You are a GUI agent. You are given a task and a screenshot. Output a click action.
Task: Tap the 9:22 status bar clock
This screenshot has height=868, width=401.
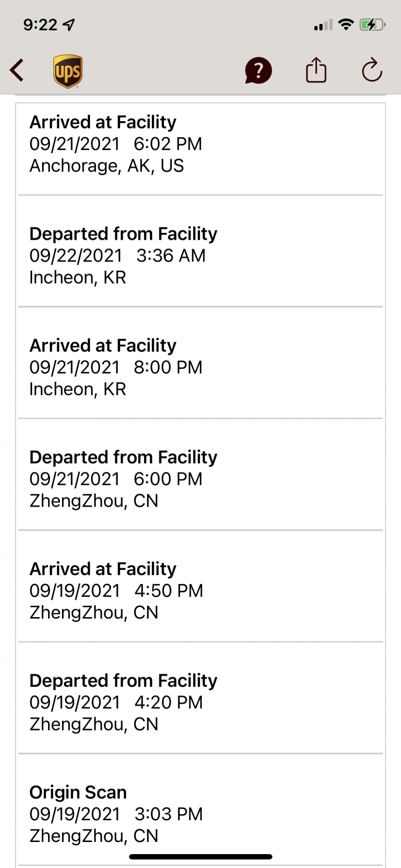point(40,25)
